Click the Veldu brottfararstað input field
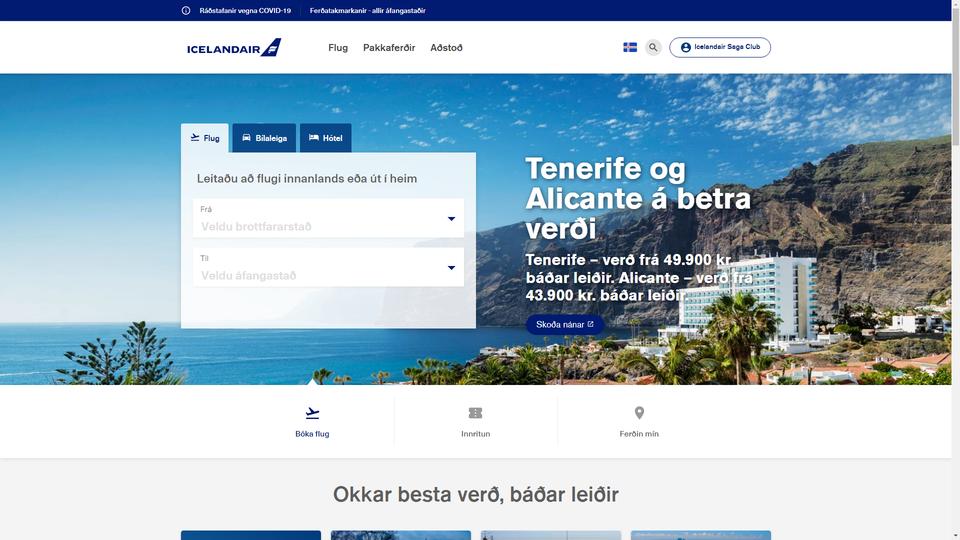 [x=328, y=218]
